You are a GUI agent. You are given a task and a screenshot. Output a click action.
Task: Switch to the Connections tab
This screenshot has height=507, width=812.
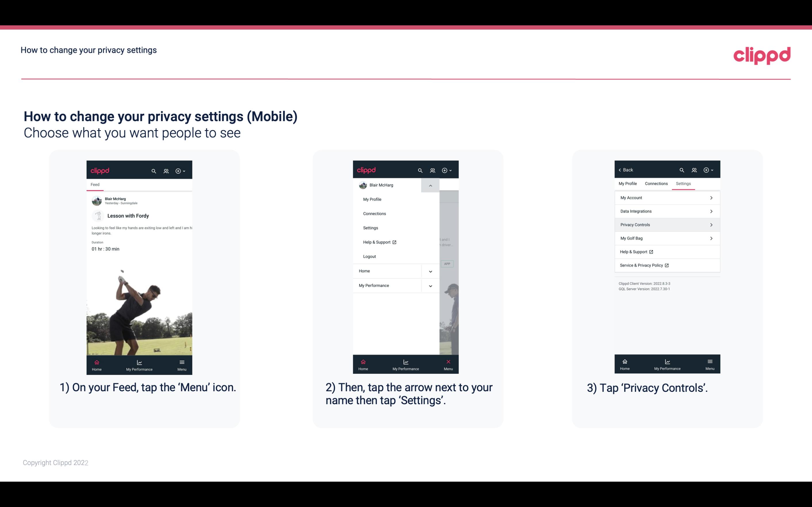point(656,183)
